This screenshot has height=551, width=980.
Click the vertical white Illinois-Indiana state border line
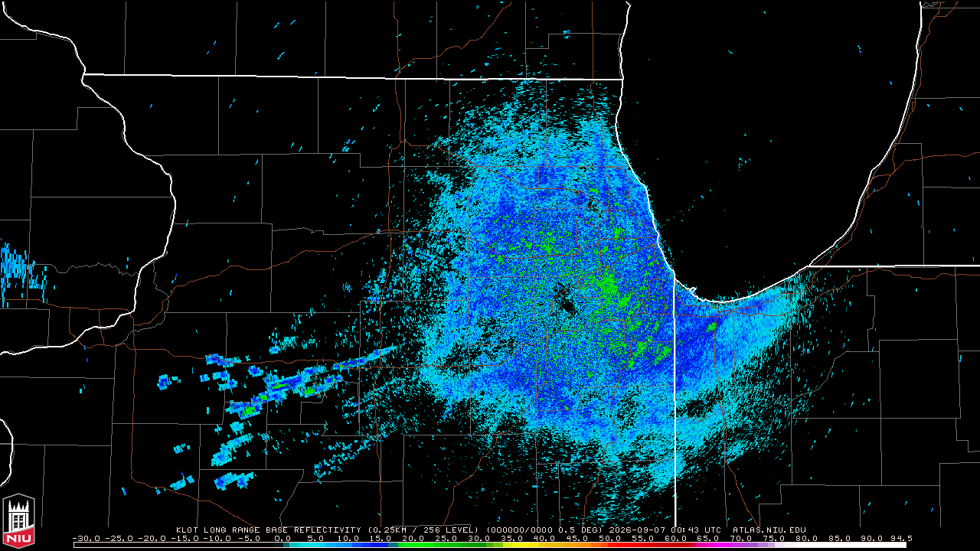click(675, 398)
